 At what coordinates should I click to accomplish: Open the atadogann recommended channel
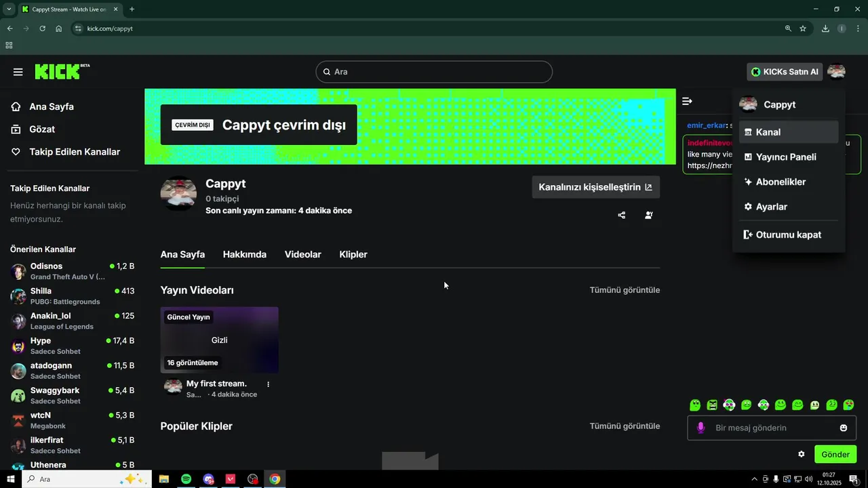tap(73, 371)
